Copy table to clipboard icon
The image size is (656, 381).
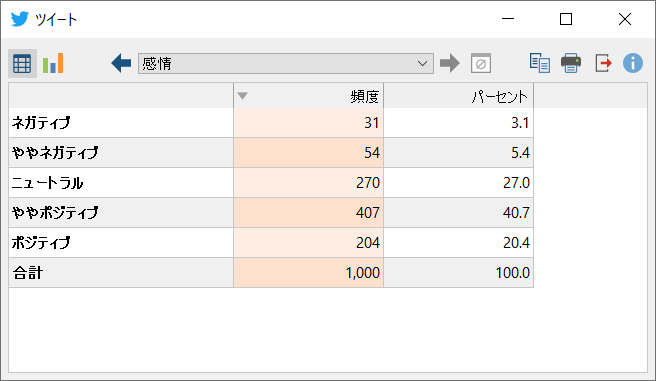click(540, 63)
